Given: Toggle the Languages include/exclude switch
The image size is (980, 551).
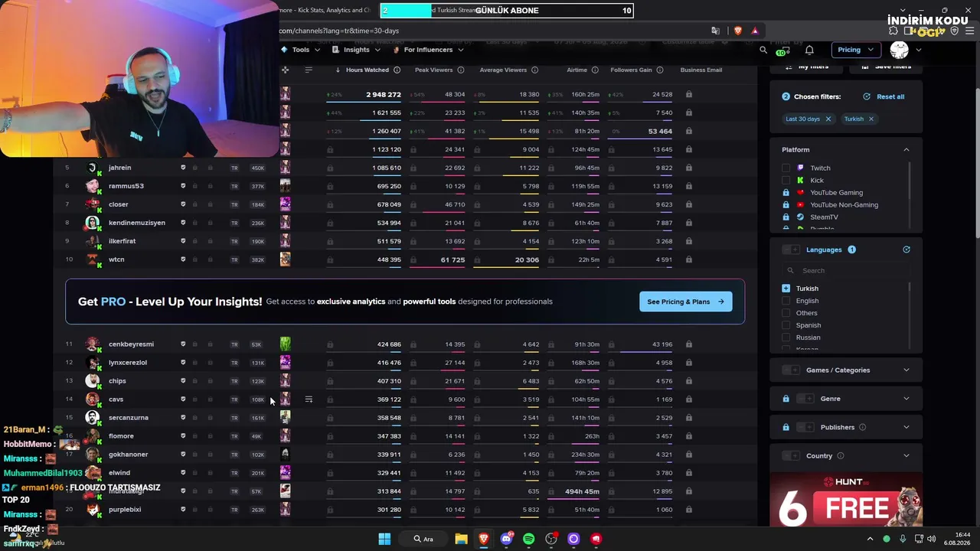Looking at the screenshot, I should tap(791, 249).
